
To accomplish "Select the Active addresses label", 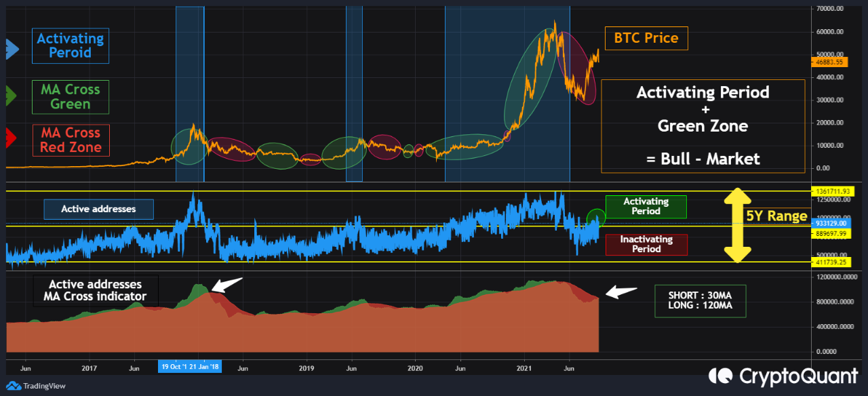I will pyautogui.click(x=99, y=209).
